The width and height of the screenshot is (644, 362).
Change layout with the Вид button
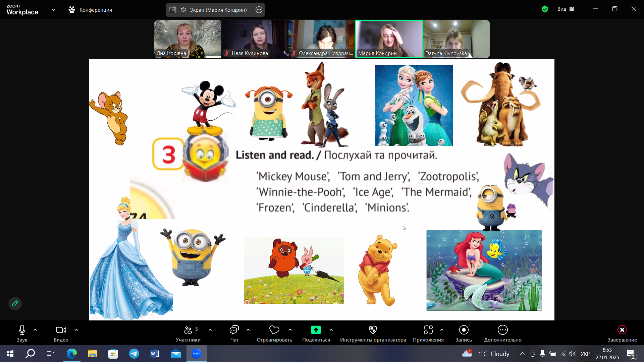pyautogui.click(x=566, y=9)
